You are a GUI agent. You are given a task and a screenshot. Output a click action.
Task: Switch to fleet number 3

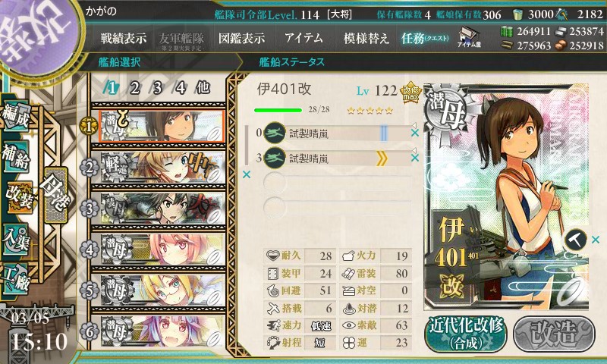click(x=157, y=88)
